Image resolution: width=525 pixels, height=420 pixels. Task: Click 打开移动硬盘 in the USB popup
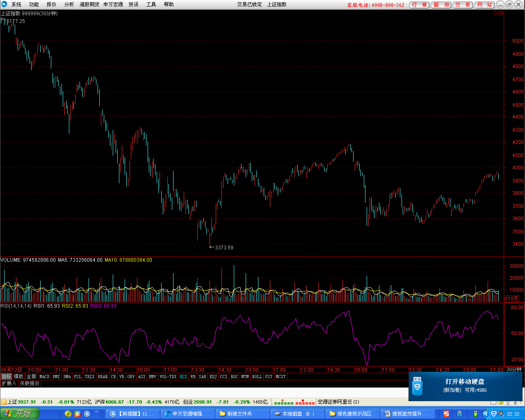465,381
